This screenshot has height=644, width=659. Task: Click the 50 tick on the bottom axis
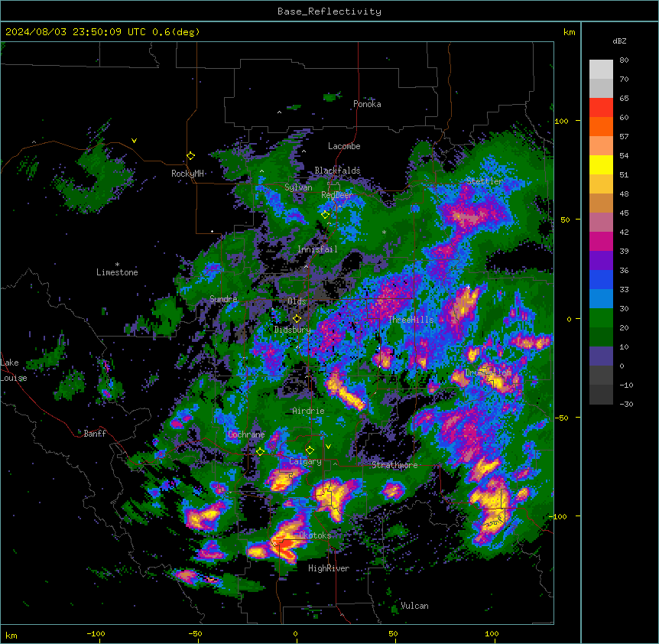[393, 633]
